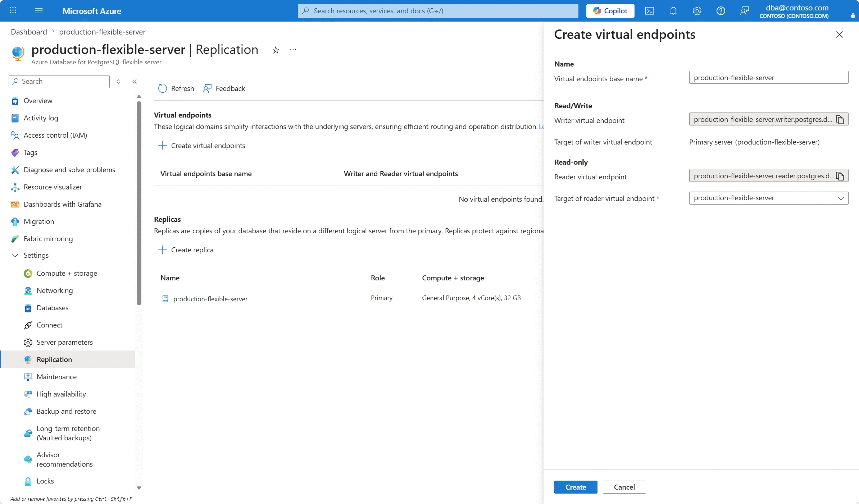Image resolution: width=859 pixels, height=504 pixels.
Task: Open Connect menu item
Action: click(50, 325)
